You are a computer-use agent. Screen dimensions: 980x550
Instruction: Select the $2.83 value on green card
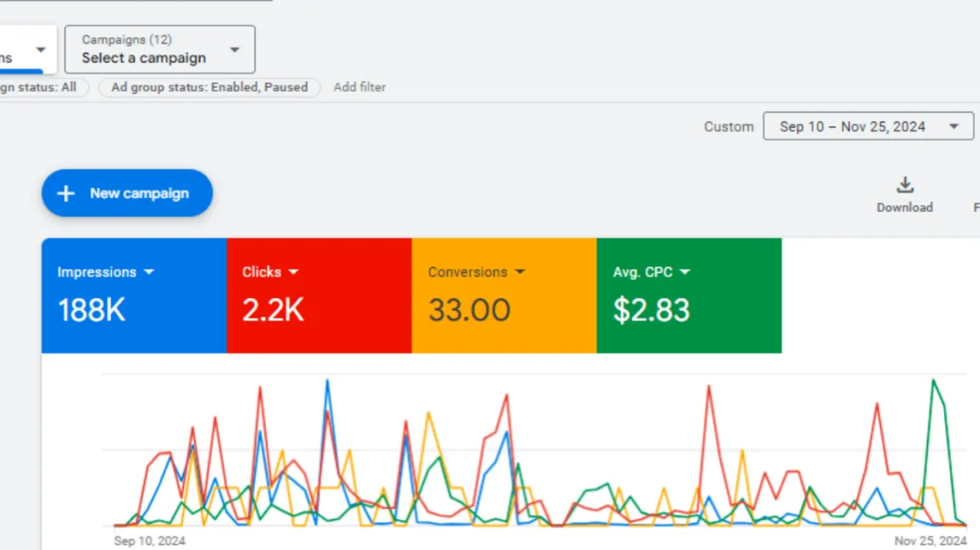(x=651, y=310)
